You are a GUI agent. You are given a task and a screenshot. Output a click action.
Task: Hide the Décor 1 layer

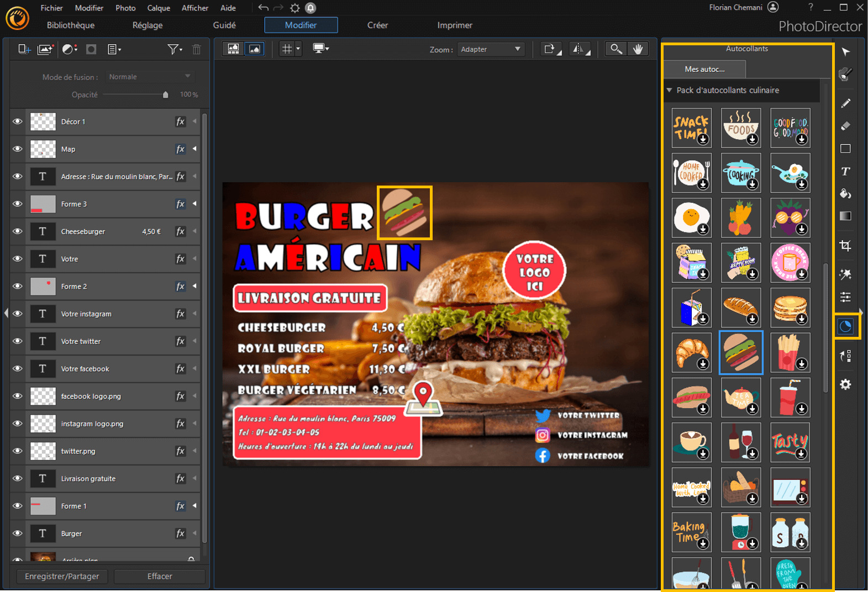tap(17, 121)
